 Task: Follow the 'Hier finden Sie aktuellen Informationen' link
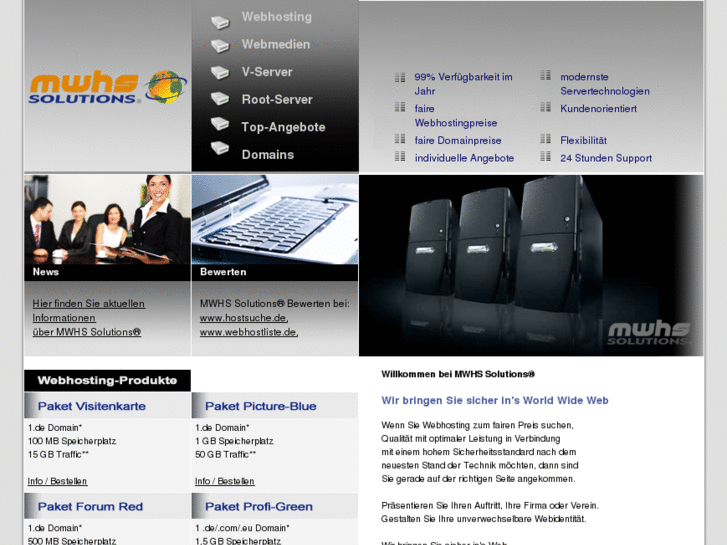88,318
